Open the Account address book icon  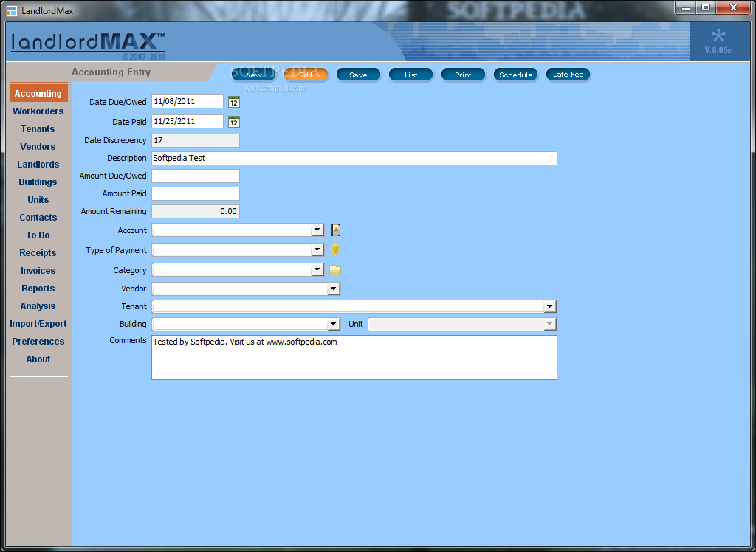(336, 230)
